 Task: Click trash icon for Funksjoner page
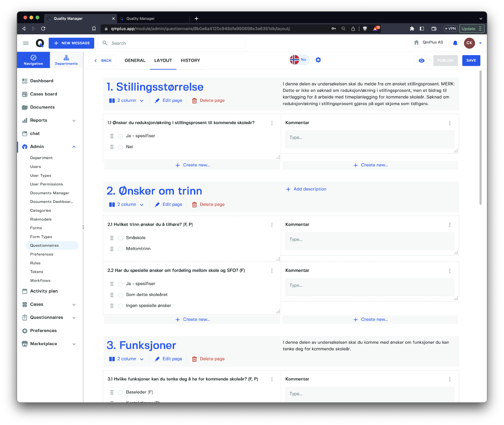tap(194, 359)
